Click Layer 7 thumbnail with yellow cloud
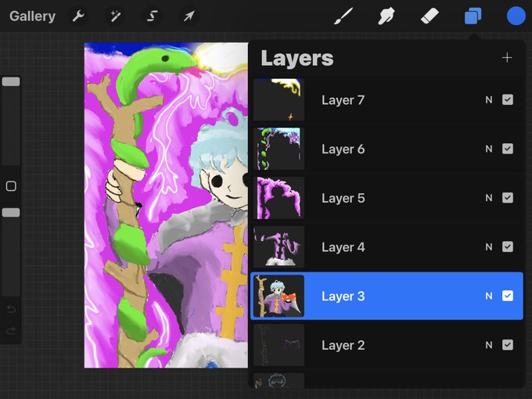532x399 pixels. coord(279,100)
